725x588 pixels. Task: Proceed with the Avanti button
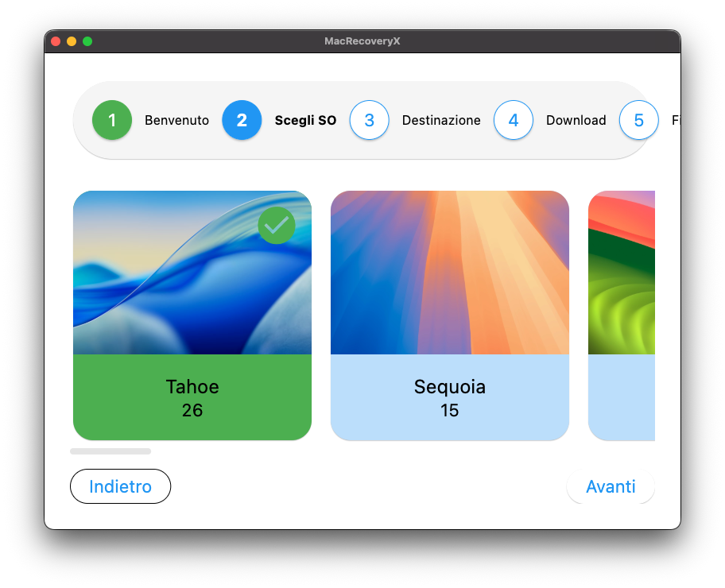[611, 486]
